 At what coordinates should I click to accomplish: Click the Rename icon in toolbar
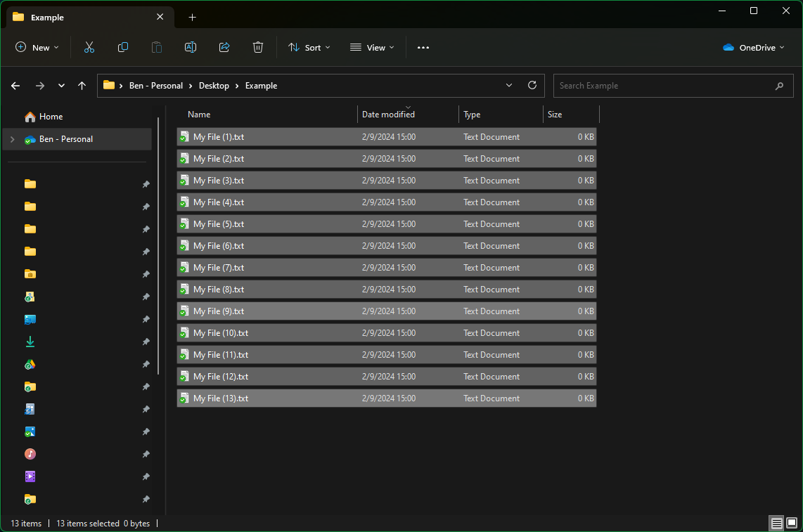coord(190,47)
